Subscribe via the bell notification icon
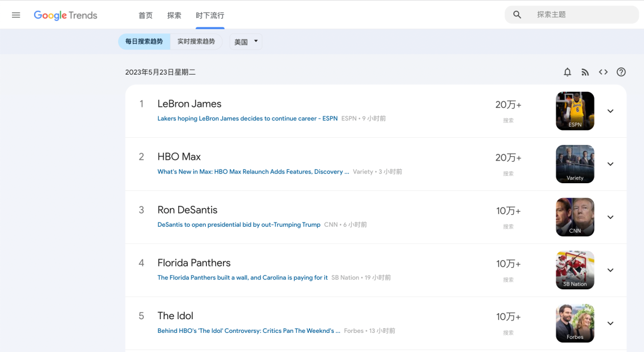 tap(567, 72)
